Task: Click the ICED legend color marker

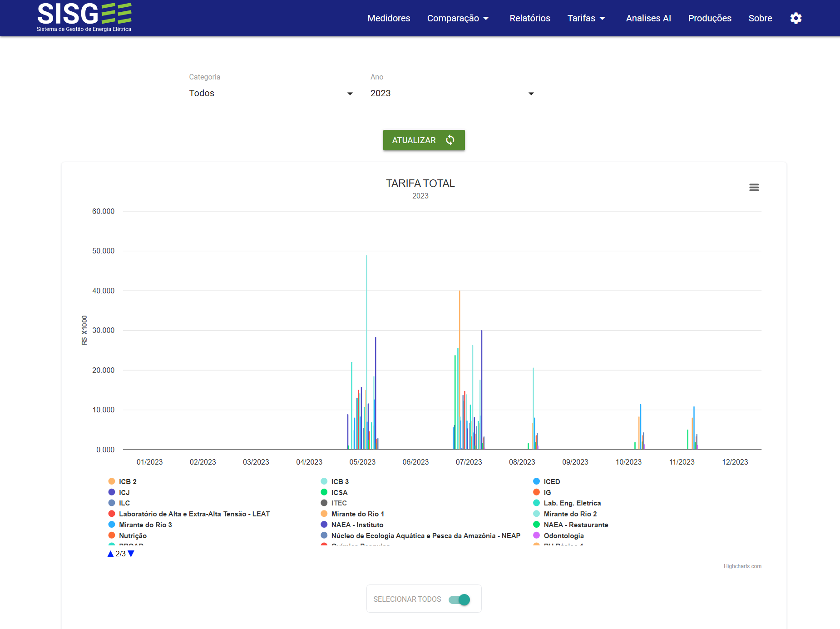Action: click(x=536, y=481)
